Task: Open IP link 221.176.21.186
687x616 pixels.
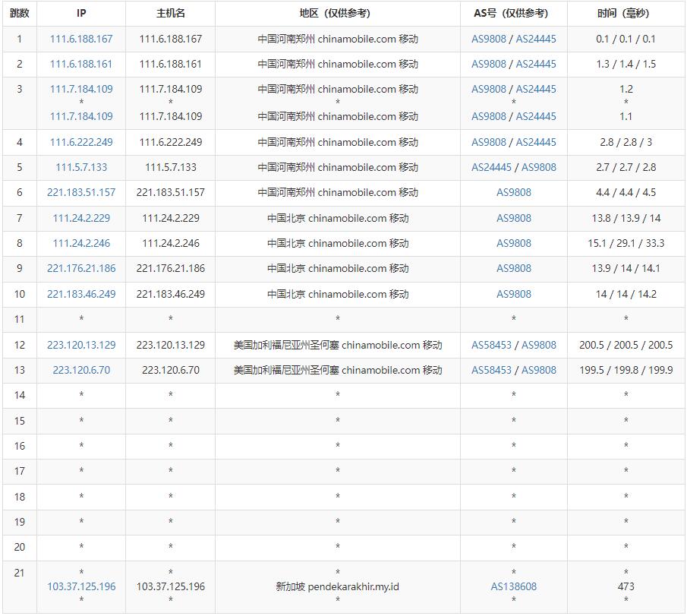Action: (x=81, y=268)
